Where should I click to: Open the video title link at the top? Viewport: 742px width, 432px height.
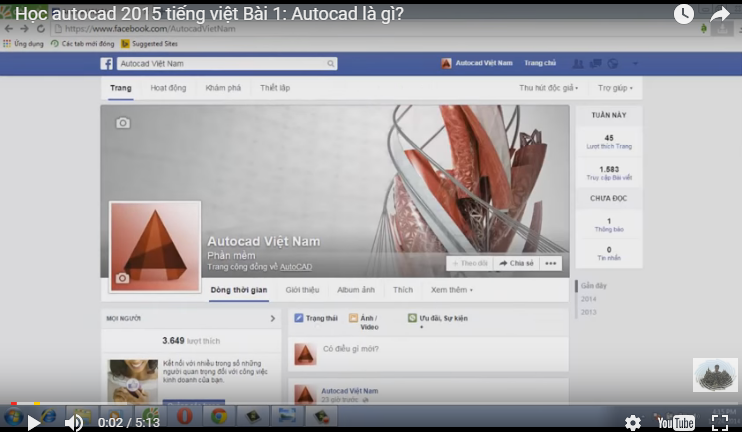pos(209,14)
